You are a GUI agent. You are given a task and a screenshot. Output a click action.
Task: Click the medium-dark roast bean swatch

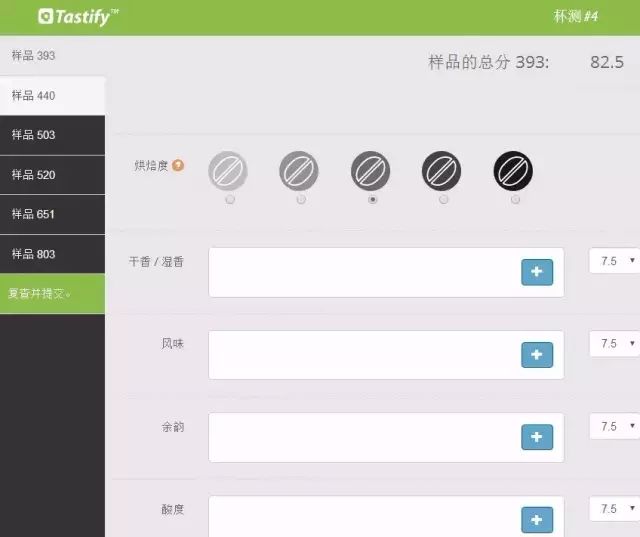tap(442, 171)
